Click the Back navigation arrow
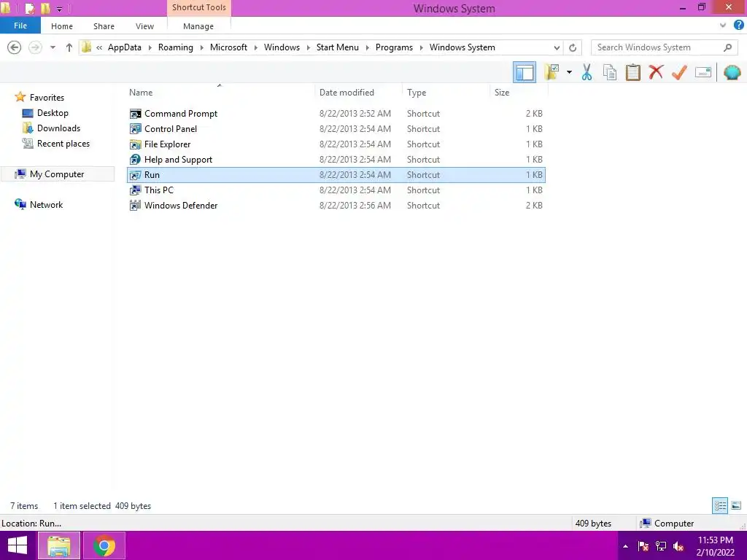Screen dimensions: 747x560 pos(15,47)
